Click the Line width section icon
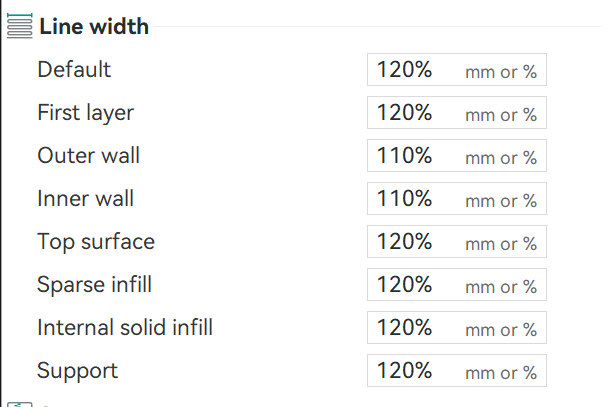The width and height of the screenshot is (606, 407). click(20, 26)
